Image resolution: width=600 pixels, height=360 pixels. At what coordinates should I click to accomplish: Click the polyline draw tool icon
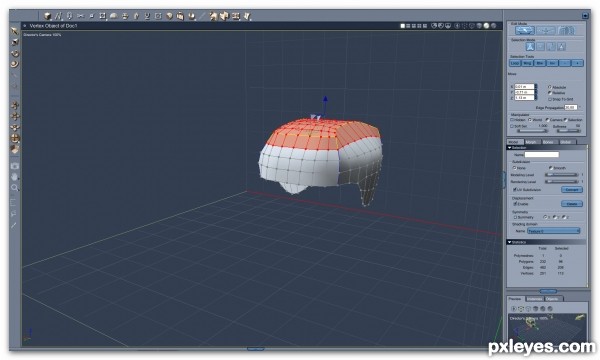(59, 16)
